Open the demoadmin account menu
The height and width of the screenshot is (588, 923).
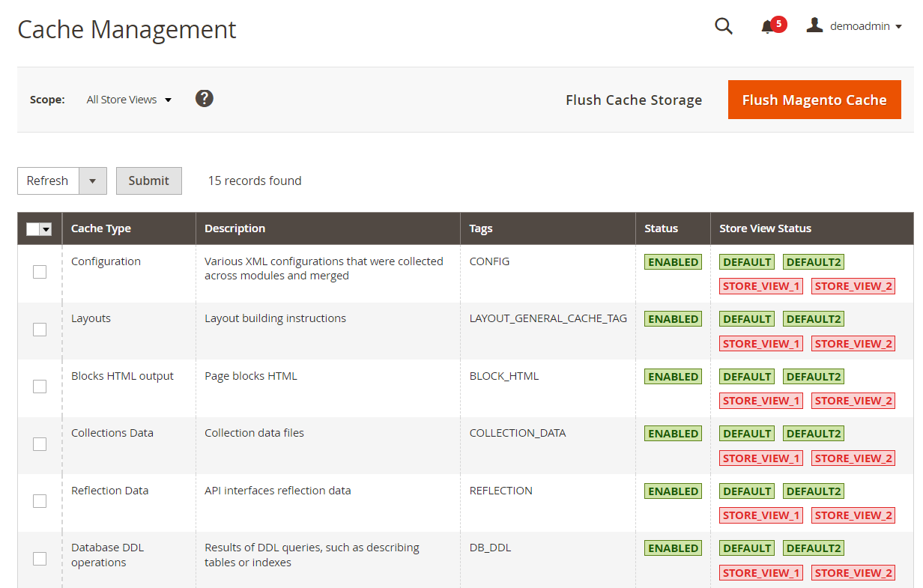854,26
